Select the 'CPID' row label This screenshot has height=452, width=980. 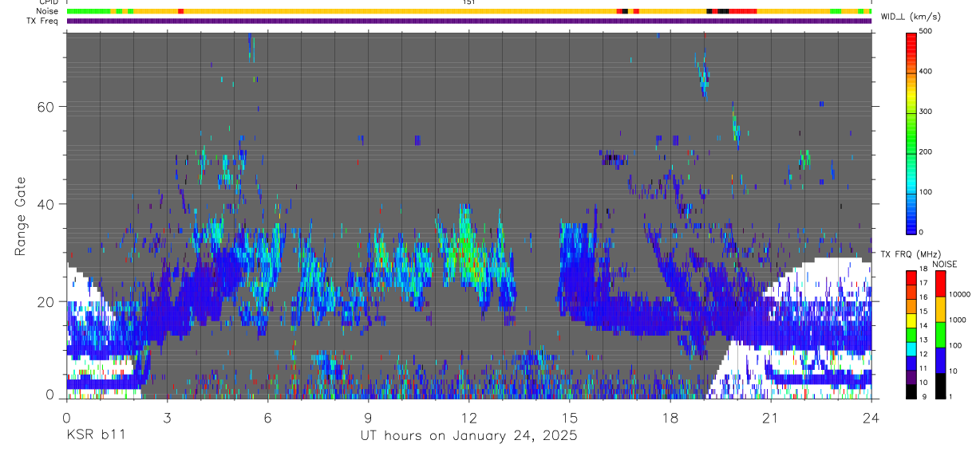48,2
